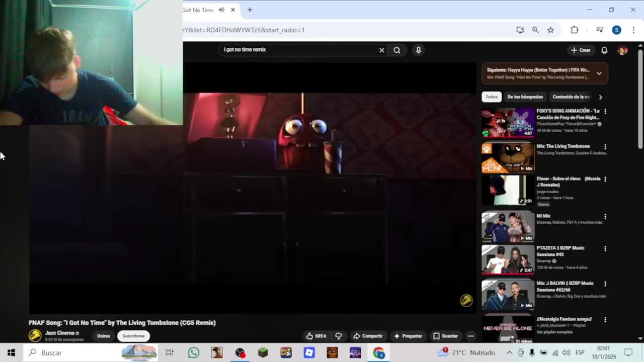644x362 pixels.
Task: Select the De tus búsquedas chip
Action: 525,97
